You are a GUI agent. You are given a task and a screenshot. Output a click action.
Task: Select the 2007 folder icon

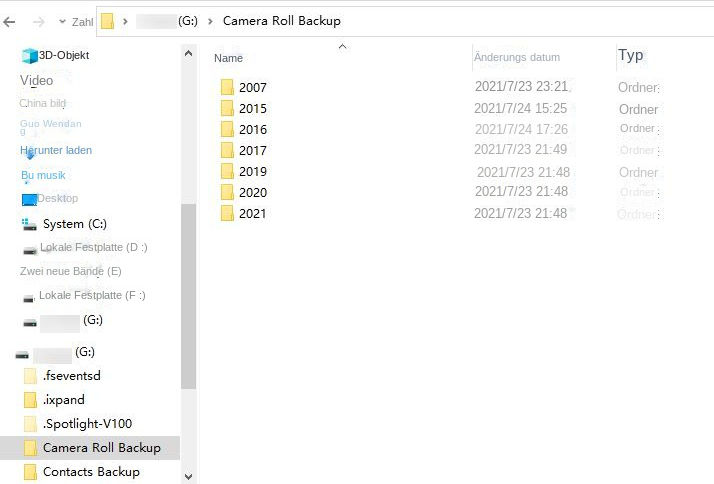point(227,87)
